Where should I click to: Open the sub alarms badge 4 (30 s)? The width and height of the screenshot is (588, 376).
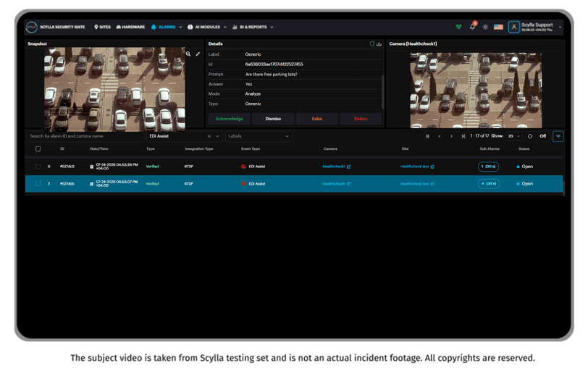[489, 184]
